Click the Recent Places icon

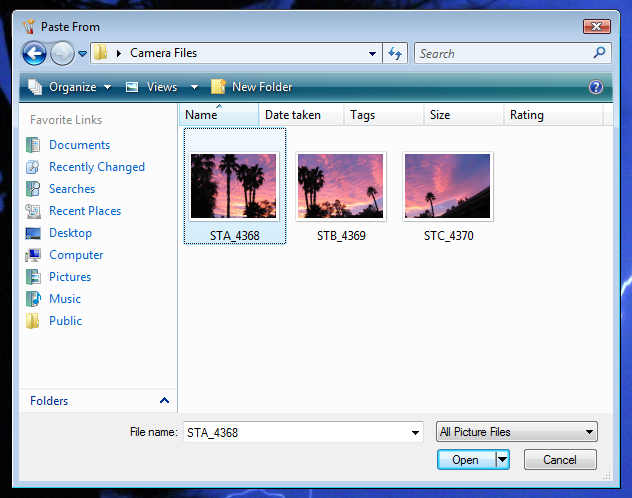tap(33, 211)
